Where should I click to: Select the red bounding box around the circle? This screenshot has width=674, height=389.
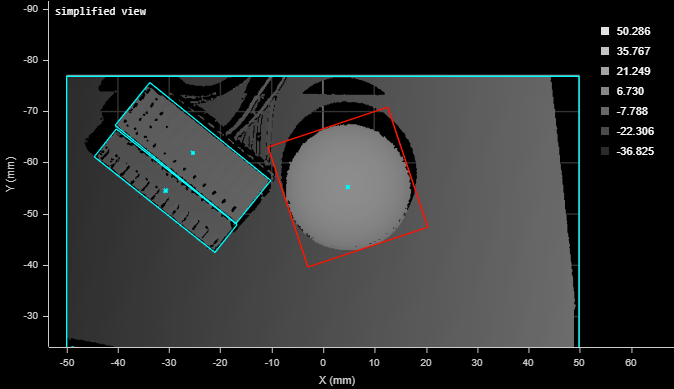tap(348, 187)
